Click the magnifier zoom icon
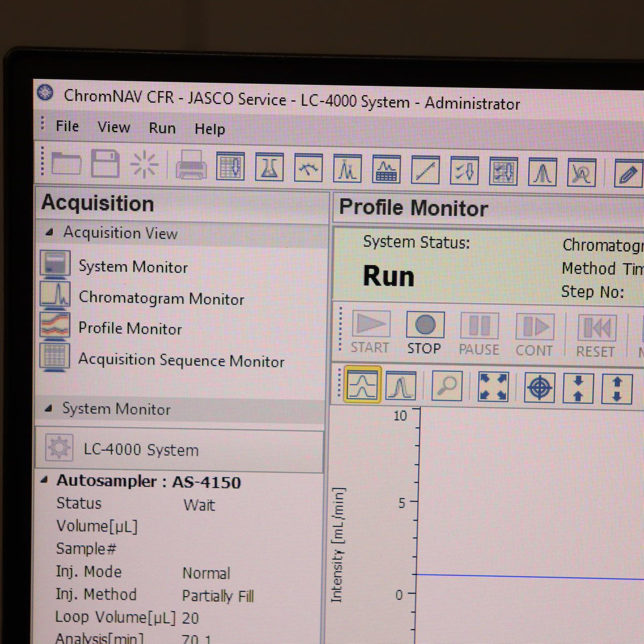 pyautogui.click(x=447, y=385)
